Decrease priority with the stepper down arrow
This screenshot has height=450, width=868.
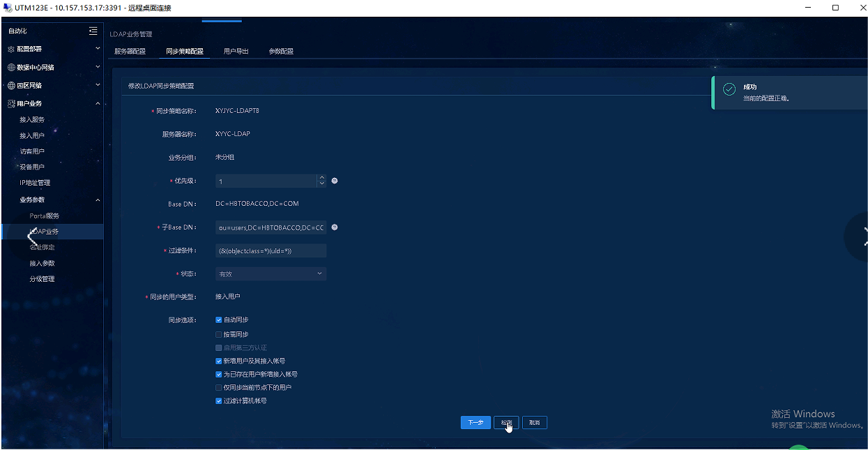(321, 184)
